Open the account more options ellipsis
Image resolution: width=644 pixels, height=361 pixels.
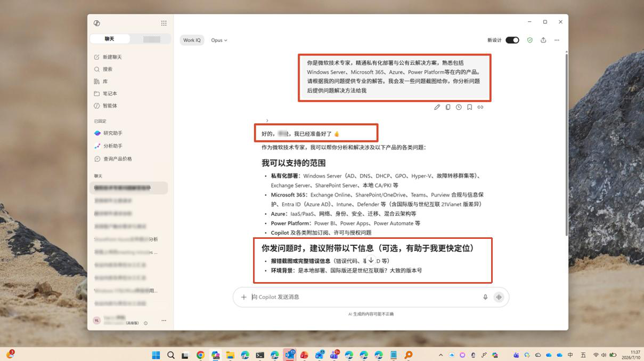[x=164, y=320]
